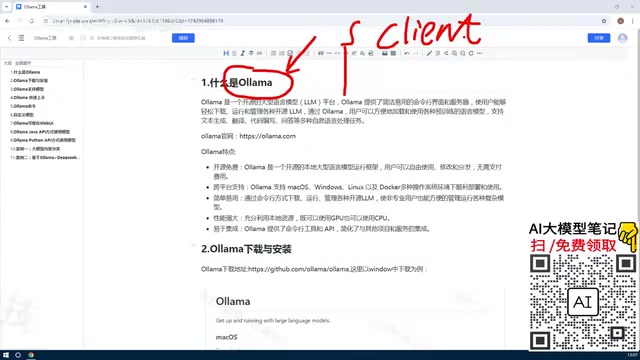Open the browser tab list dropdown
Viewport: 640px width, 360px height.
coord(6,7)
